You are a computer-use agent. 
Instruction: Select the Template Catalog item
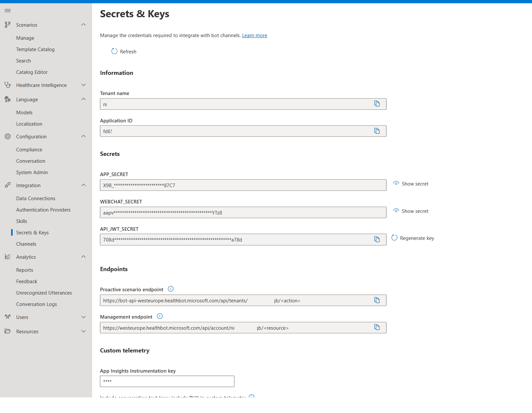[35, 49]
